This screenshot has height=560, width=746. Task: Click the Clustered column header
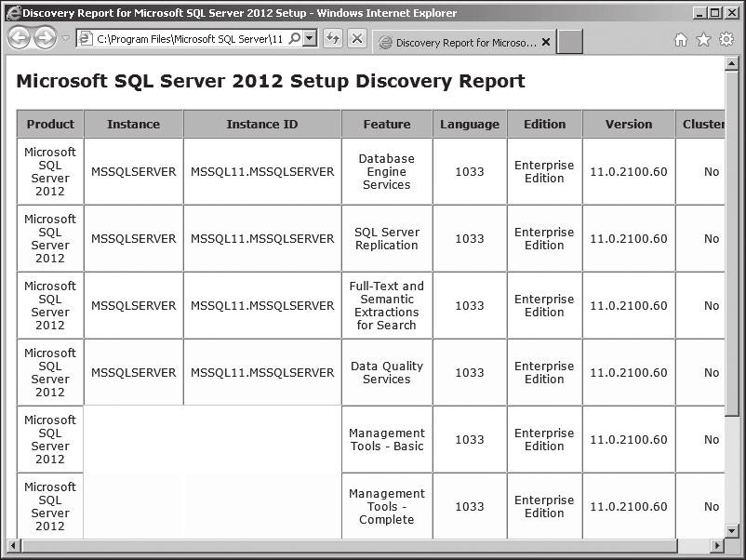pos(700,124)
